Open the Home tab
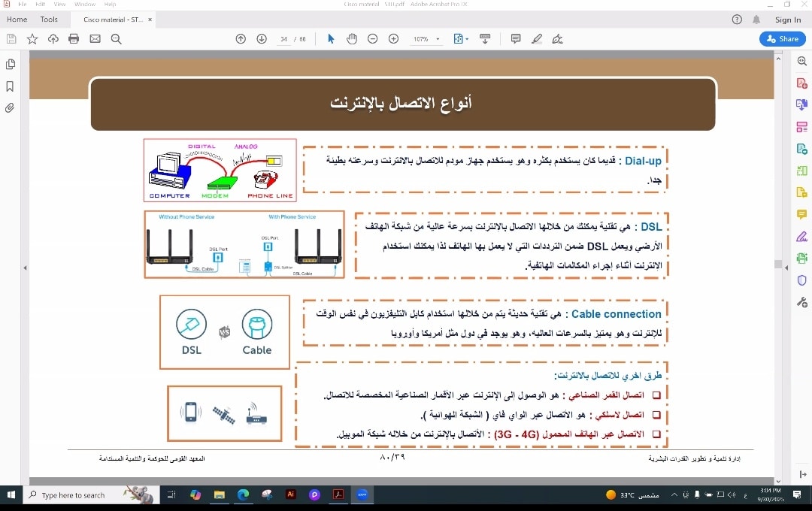This screenshot has height=511, width=812. pos(17,20)
